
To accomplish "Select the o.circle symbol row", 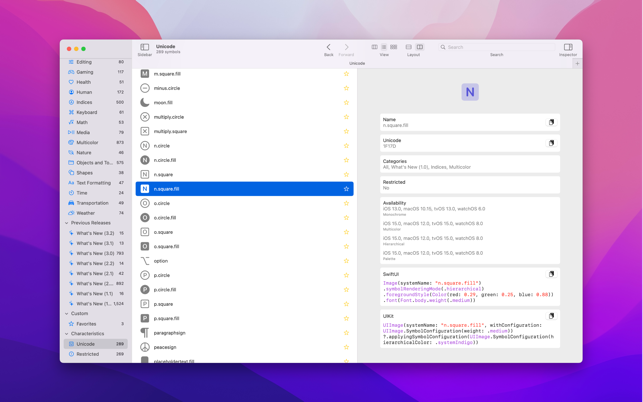I will [x=244, y=203].
